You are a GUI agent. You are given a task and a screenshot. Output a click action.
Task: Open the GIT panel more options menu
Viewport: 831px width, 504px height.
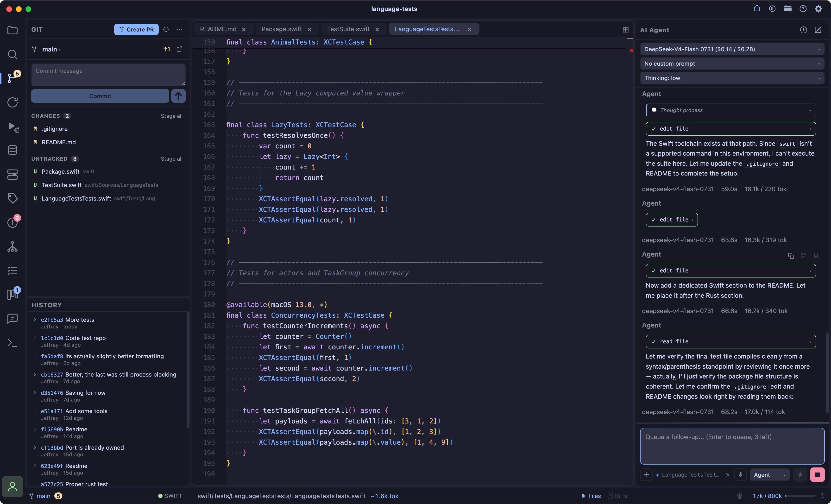179,29
